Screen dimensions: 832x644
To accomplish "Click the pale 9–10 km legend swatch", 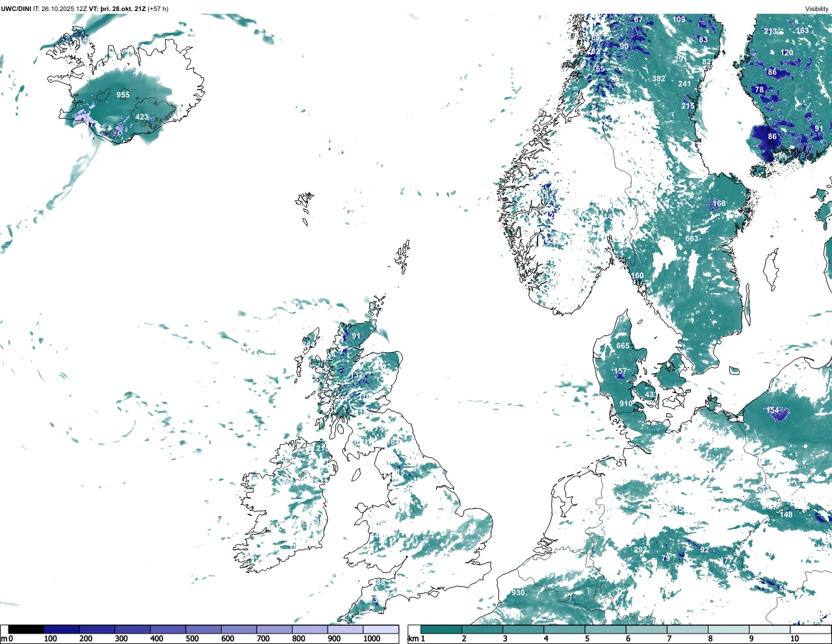I will (770, 629).
